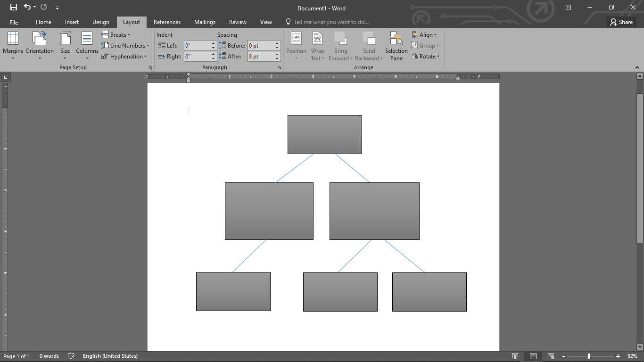Select the bottom-left rectangle shape

coord(233,291)
